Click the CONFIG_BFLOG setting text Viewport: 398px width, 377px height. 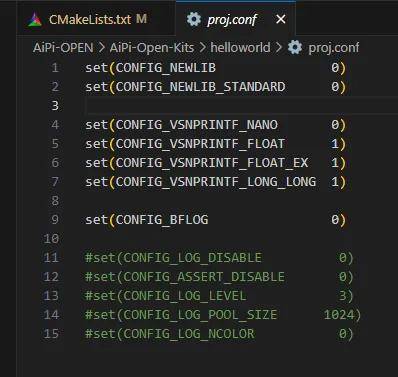(162, 220)
